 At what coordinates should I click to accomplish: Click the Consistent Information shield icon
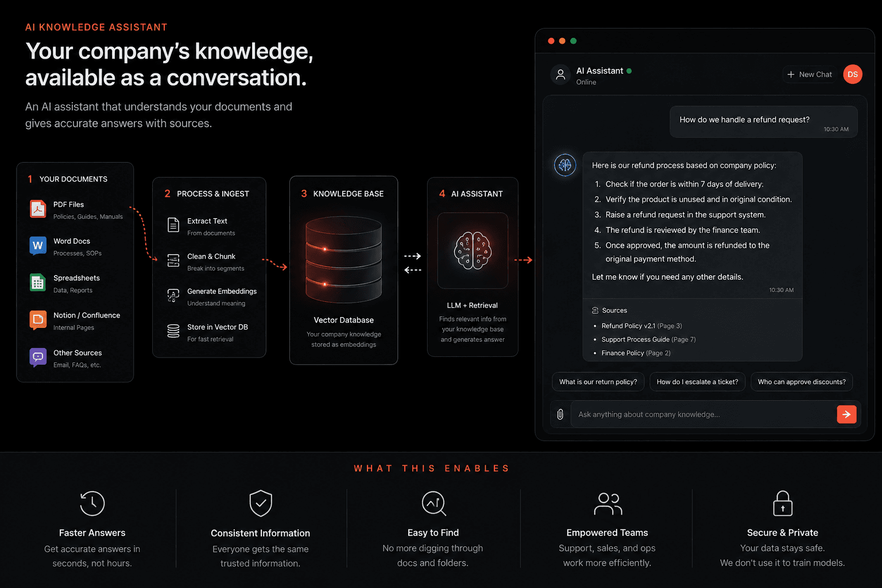261,504
